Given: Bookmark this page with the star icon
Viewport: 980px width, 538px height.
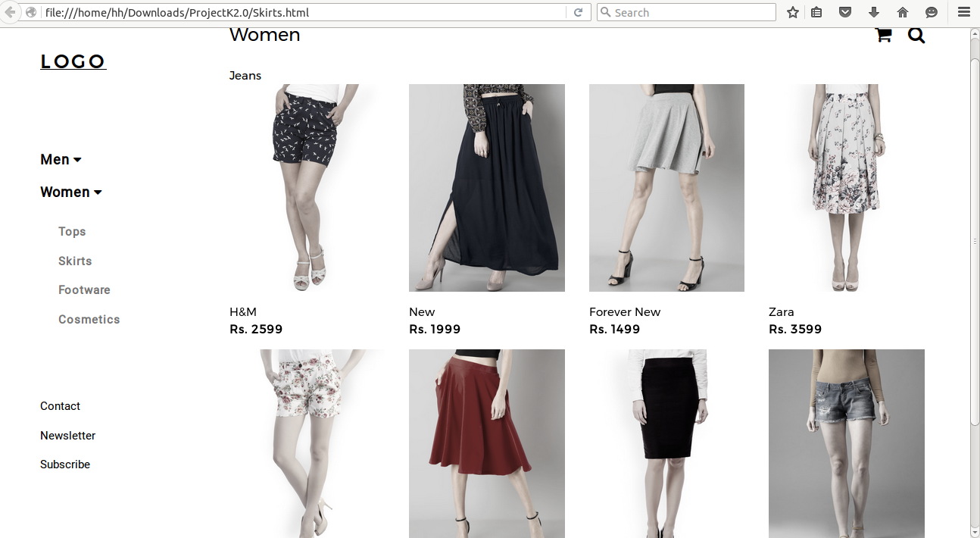Looking at the screenshot, I should [793, 12].
